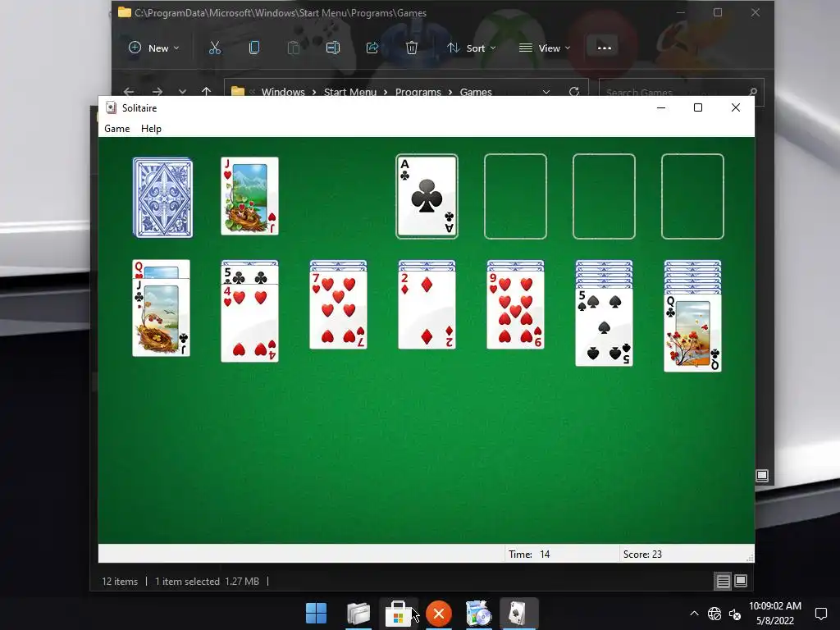Image resolution: width=840 pixels, height=630 pixels.
Task: Close the File Explorer window
Action: (x=756, y=12)
